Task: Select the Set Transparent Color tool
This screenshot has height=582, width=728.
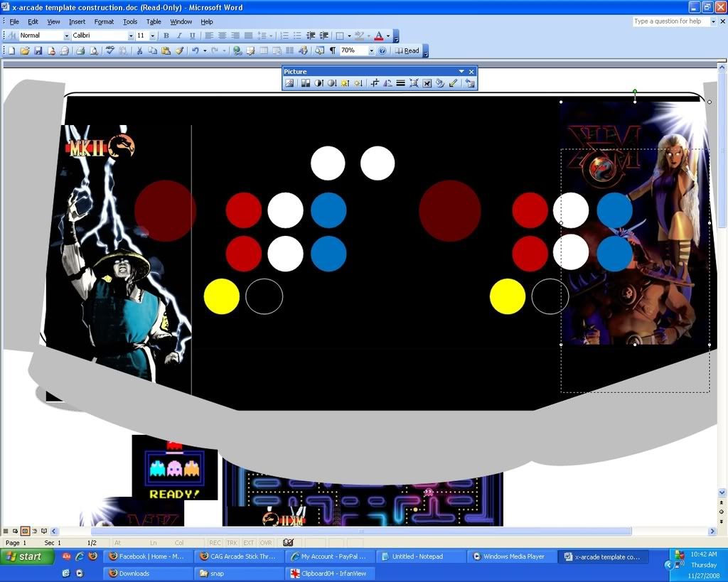Action: tap(453, 83)
